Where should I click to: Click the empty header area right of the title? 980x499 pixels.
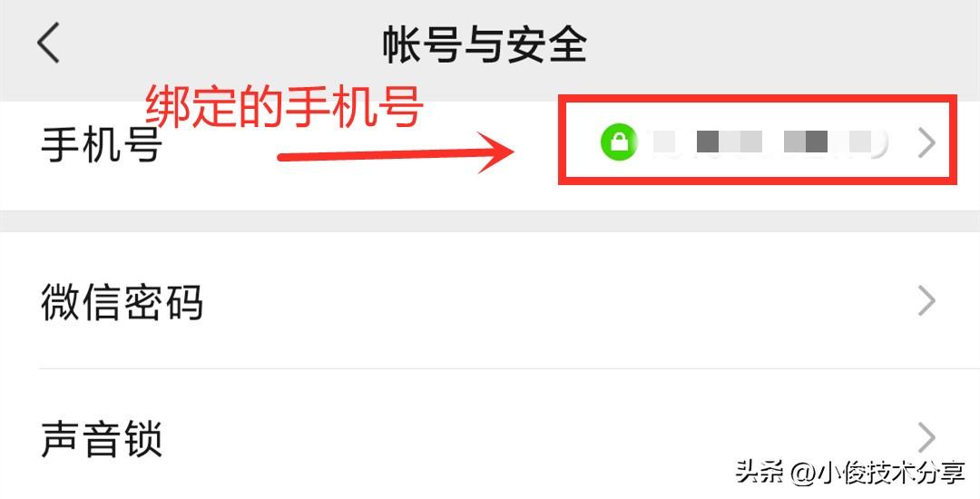click(781, 44)
